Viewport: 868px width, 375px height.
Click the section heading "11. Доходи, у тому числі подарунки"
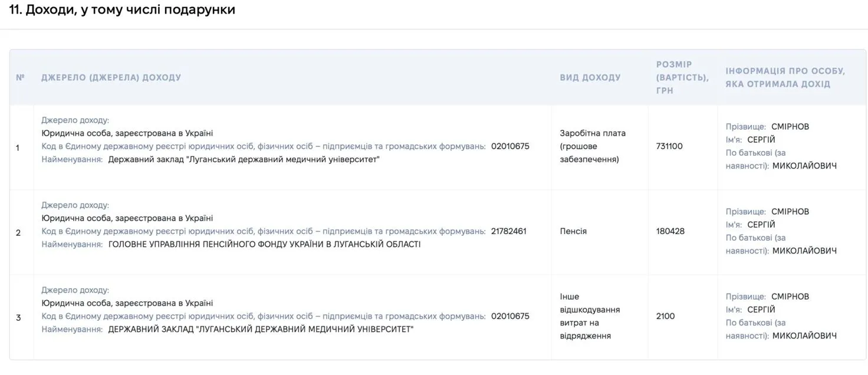click(122, 10)
